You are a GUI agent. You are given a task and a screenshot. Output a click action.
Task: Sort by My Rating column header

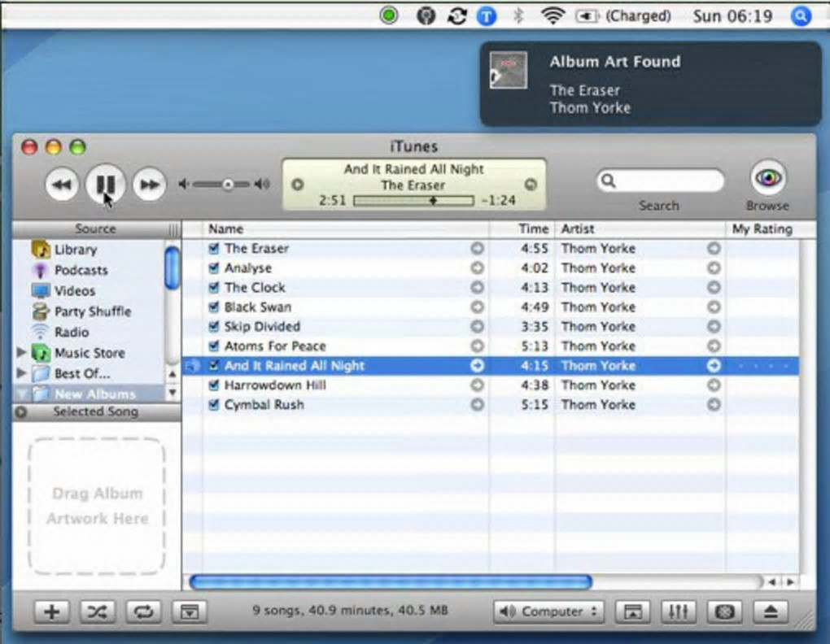click(762, 229)
